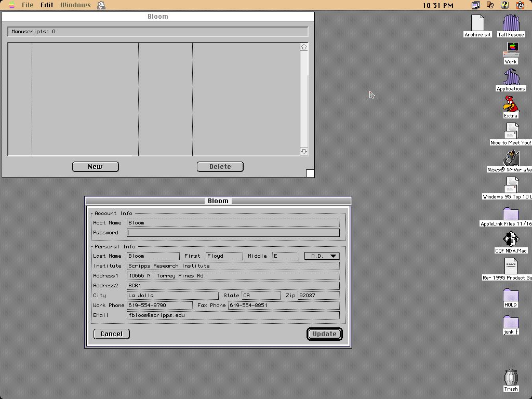The image size is (532, 399).
Task: Click the Cancel button
Action: tap(111, 334)
